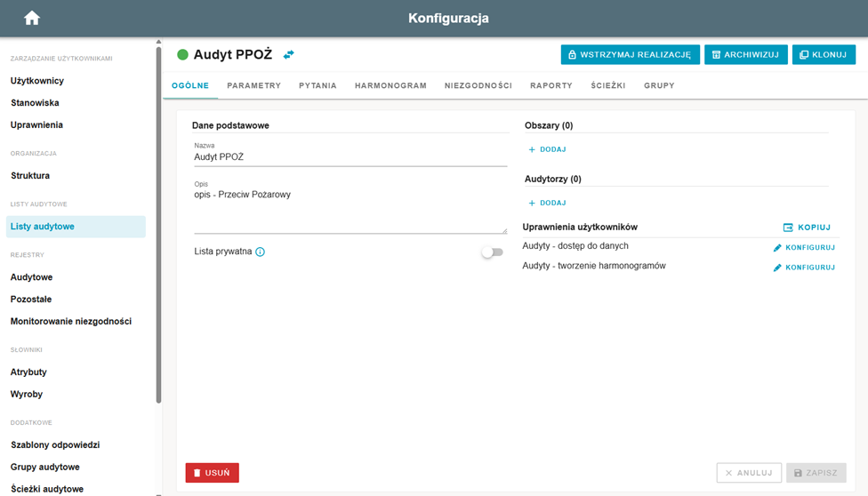
Task: Click the red USUŃ button
Action: (212, 473)
